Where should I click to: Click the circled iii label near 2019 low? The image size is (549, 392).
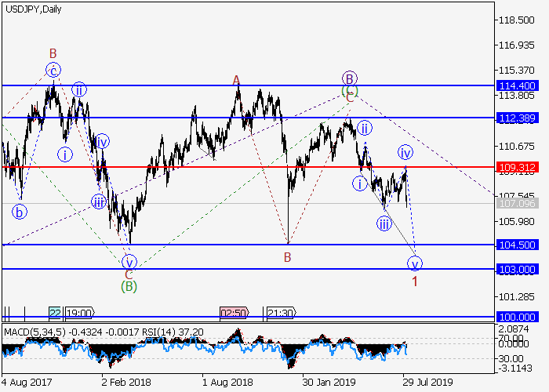[x=384, y=224]
